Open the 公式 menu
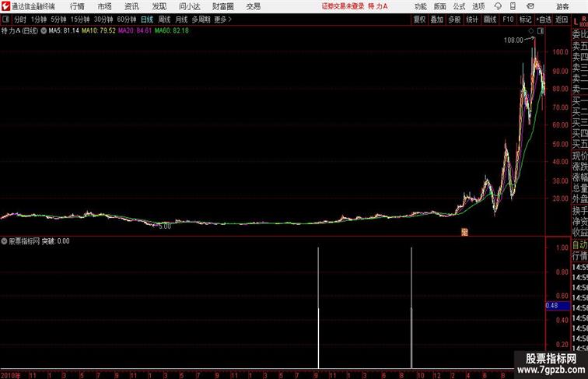Viewport: 588px width, 379px height. 459,6
